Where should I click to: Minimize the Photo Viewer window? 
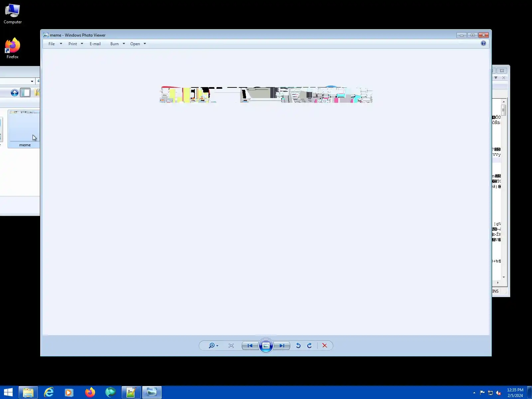(x=462, y=35)
